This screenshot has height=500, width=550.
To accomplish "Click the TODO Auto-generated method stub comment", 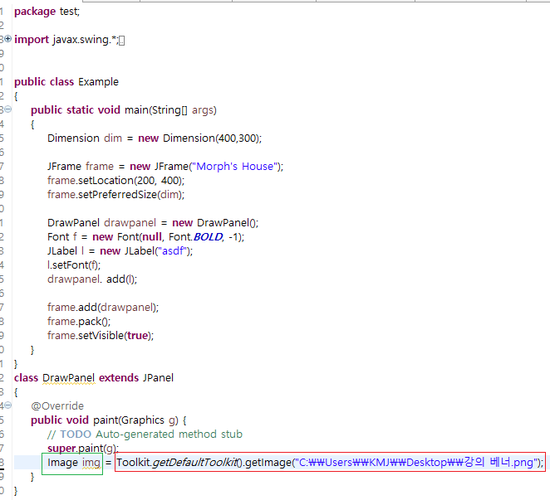I will 145,434.
